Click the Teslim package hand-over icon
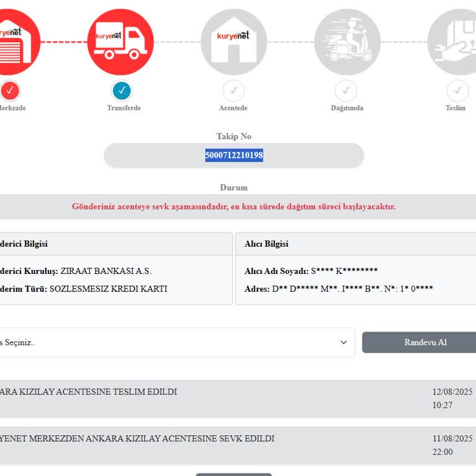Screen dimensions: 476x476 coord(452,42)
